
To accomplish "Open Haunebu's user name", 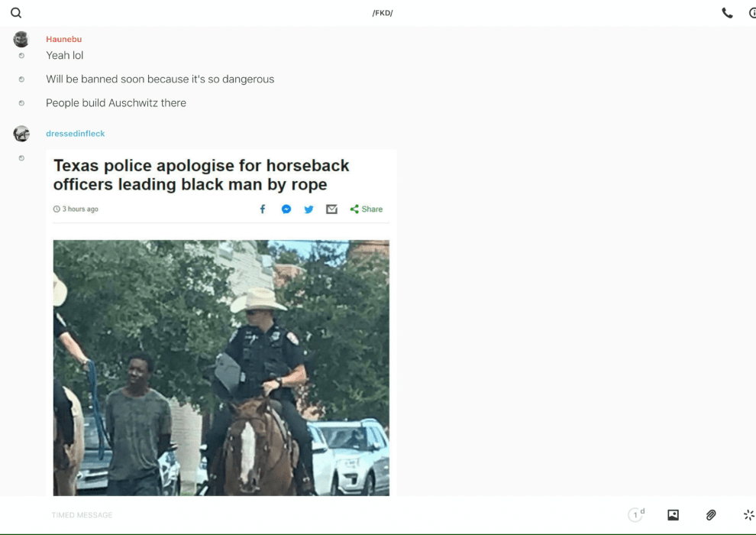I will pyautogui.click(x=63, y=39).
